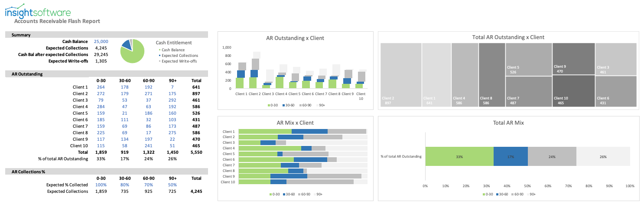Viewport: 644px width, 205px height.
Task: Click Client 6's 30-60 cell showing 111
Action: tap(125, 119)
